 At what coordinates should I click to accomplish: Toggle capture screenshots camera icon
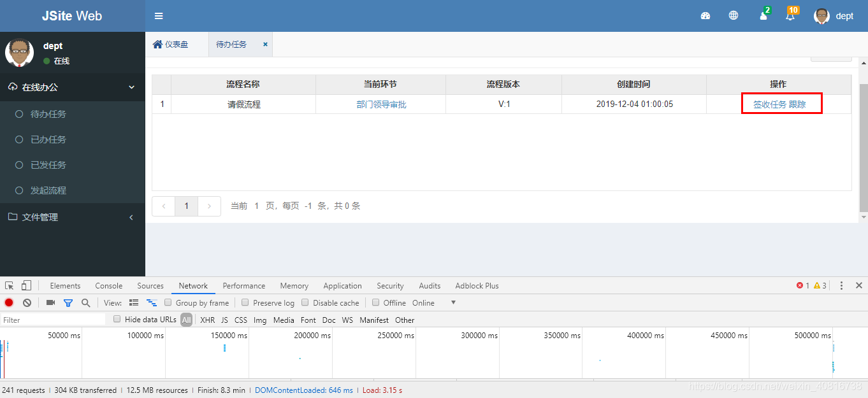coord(51,303)
